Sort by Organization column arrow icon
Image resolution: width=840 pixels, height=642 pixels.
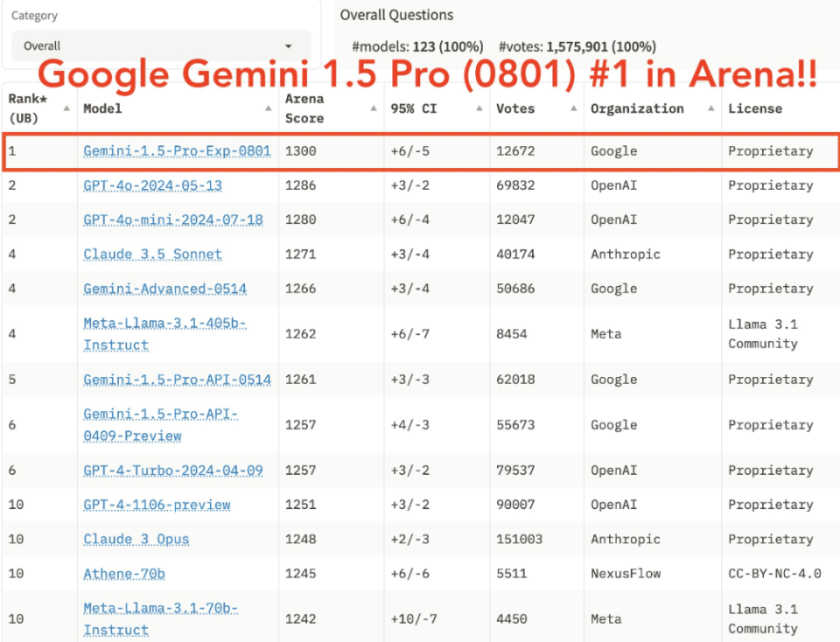[710, 108]
